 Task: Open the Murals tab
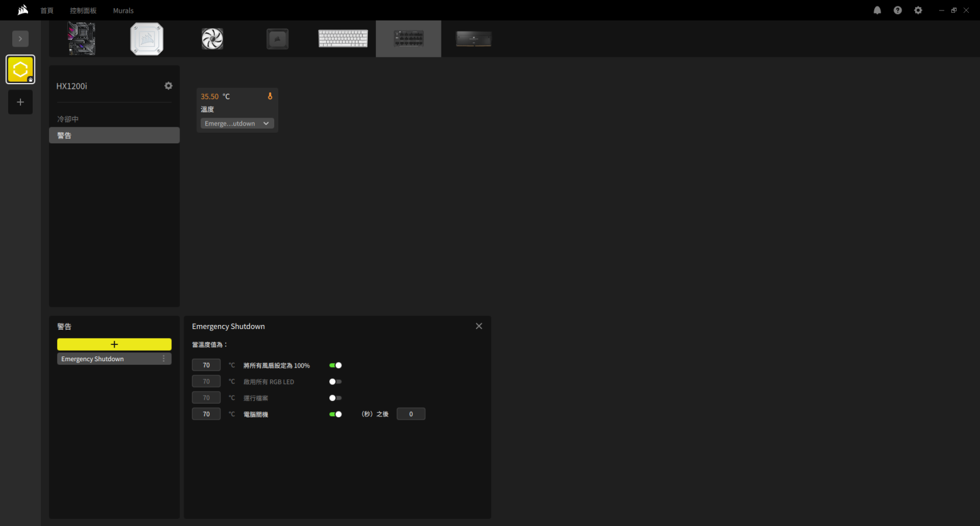tap(123, 11)
